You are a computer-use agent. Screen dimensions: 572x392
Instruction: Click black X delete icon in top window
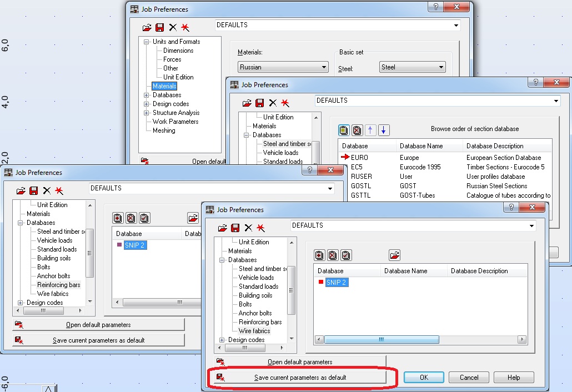pos(173,27)
